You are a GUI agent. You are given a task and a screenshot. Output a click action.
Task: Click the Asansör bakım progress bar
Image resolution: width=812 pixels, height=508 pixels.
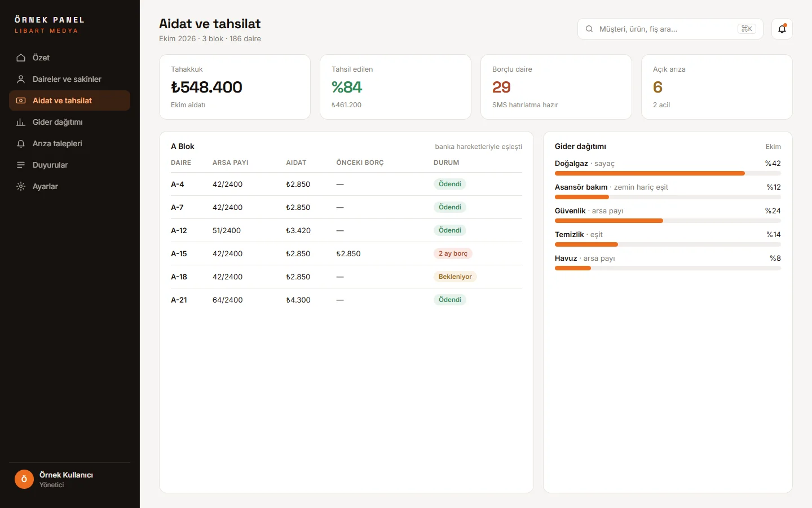668,197
